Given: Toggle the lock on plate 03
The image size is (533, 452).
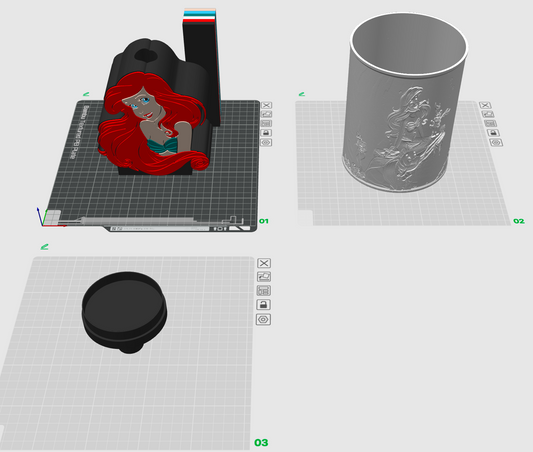Looking at the screenshot, I should 264,305.
